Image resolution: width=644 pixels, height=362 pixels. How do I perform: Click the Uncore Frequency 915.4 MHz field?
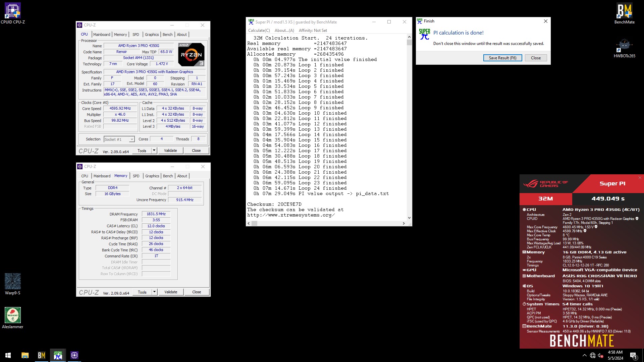click(x=185, y=200)
